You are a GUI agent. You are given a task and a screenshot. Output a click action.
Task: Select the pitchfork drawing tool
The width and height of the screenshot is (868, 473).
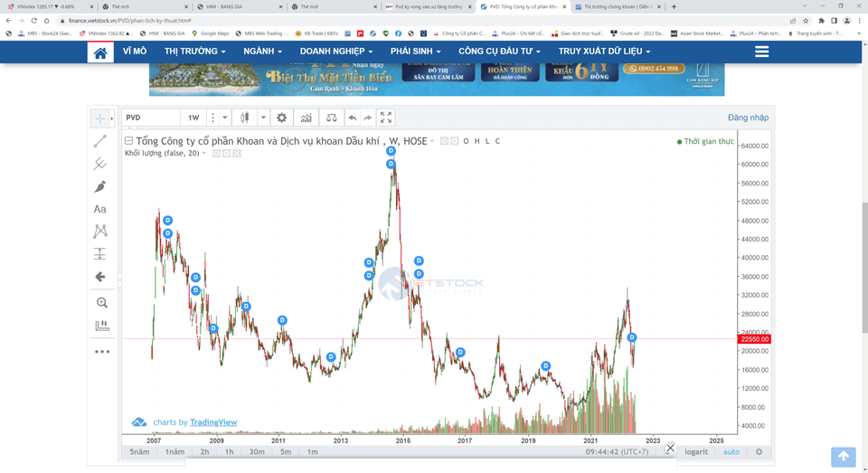[100, 164]
